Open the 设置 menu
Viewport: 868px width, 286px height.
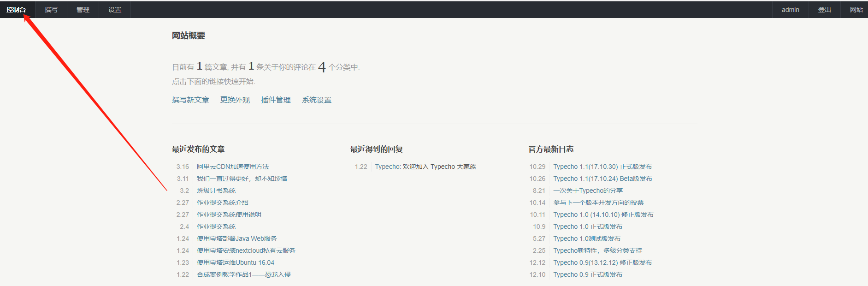tap(115, 10)
